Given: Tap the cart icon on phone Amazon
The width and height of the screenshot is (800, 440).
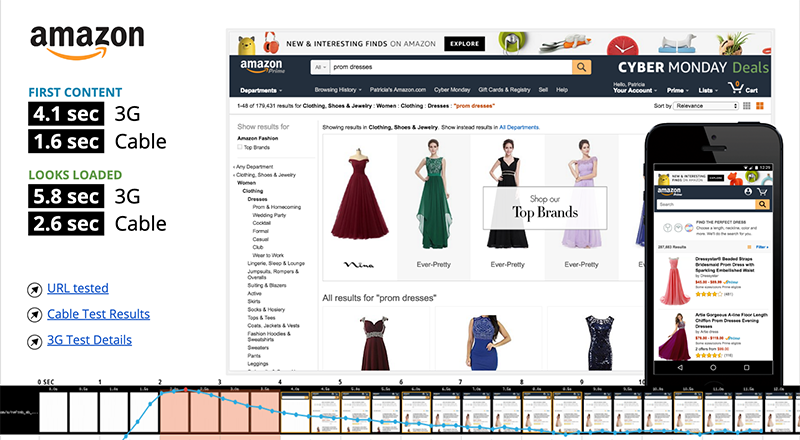Looking at the screenshot, I should point(762,191).
